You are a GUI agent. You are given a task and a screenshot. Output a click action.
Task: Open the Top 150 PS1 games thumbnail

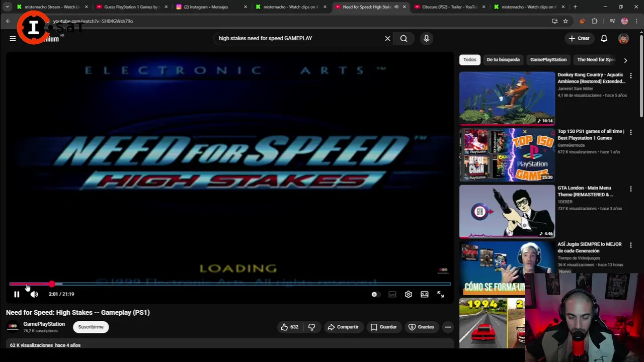click(x=507, y=155)
